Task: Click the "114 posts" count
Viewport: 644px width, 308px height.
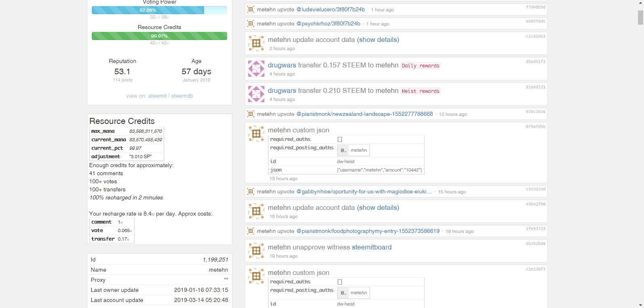Action: (122, 80)
